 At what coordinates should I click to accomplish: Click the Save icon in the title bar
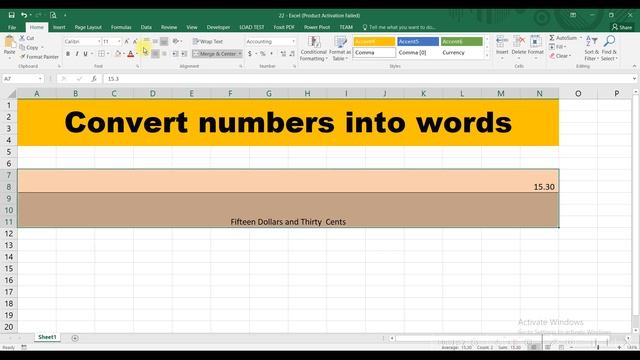pyautogui.click(x=11, y=15)
